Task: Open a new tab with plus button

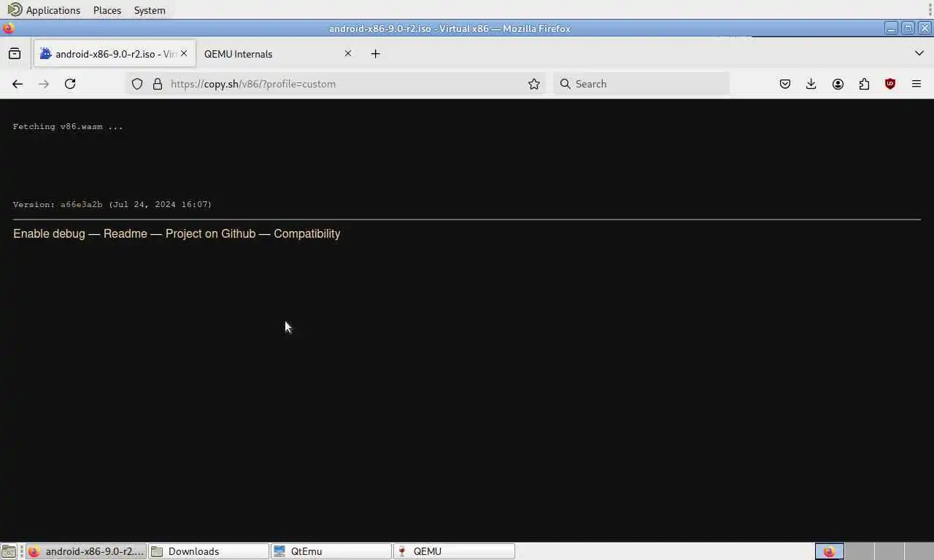Action: [x=375, y=53]
